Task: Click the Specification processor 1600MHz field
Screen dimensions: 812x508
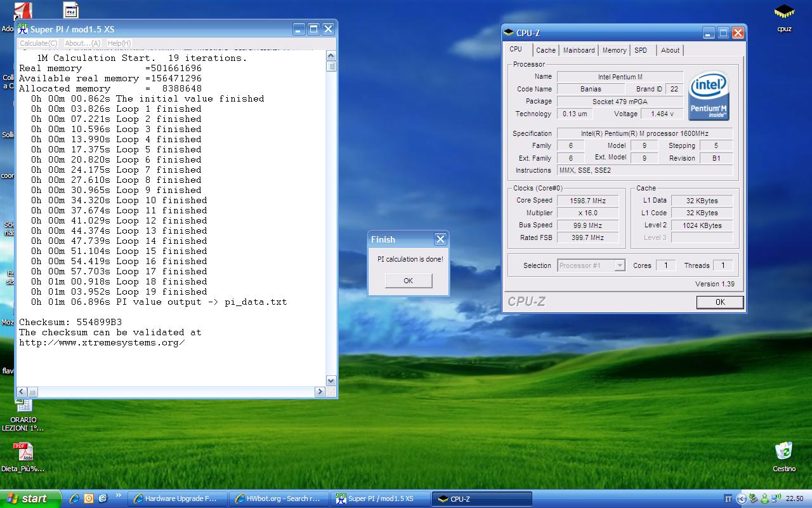Action: coord(645,133)
